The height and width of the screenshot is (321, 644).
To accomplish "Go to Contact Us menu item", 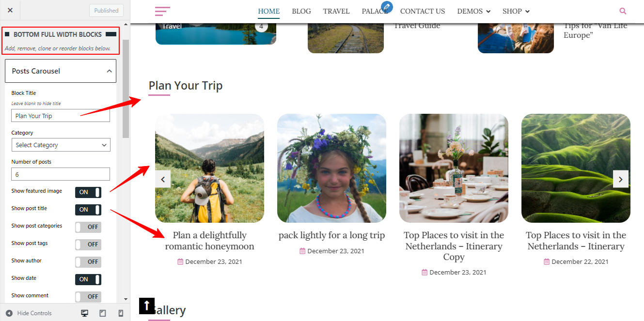I will [423, 11].
